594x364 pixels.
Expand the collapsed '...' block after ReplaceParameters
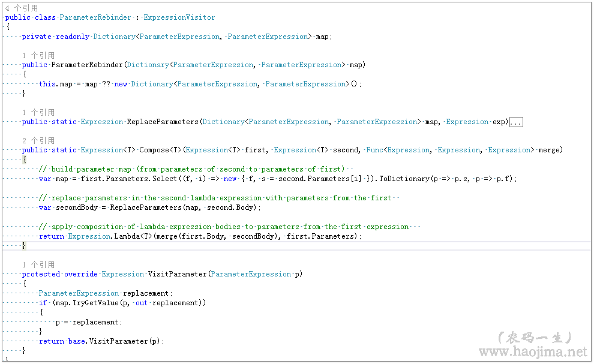point(516,122)
